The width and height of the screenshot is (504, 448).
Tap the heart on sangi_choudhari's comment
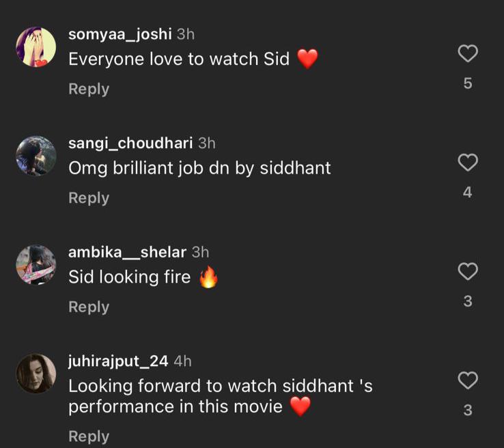tap(467, 163)
